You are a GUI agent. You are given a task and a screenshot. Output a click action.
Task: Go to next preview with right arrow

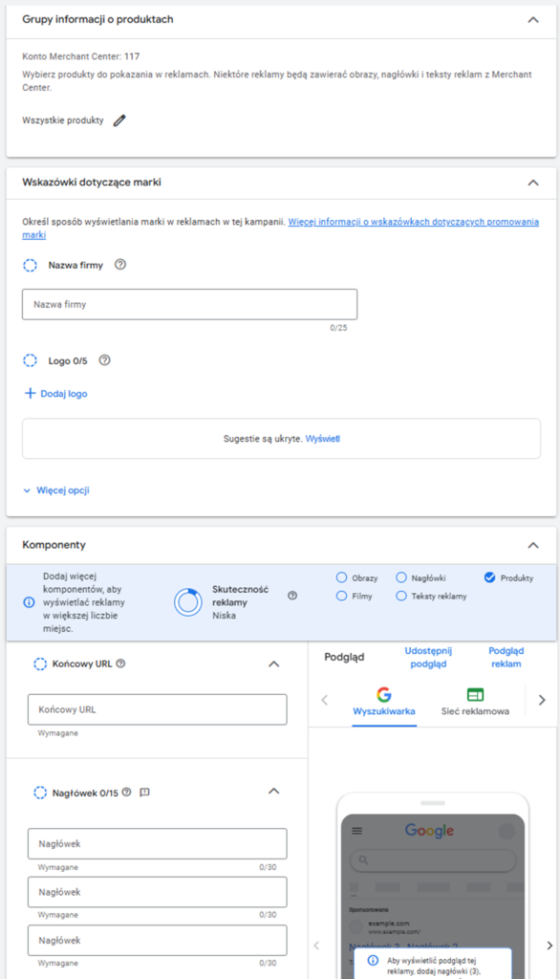point(549,946)
